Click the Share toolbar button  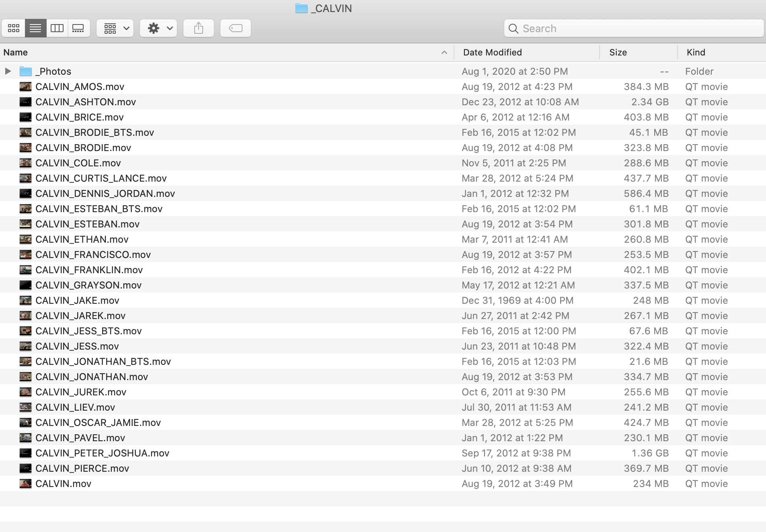tap(199, 28)
